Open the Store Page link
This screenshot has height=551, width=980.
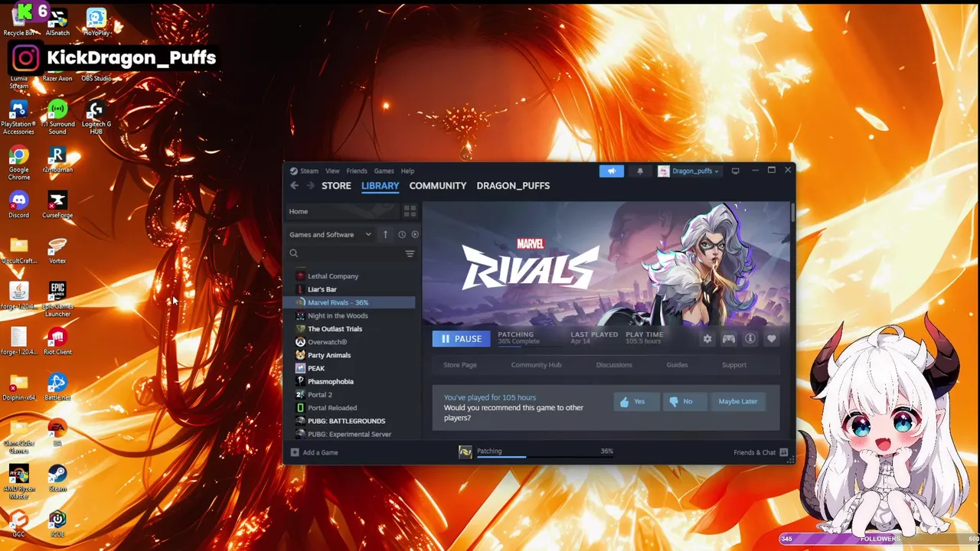460,365
